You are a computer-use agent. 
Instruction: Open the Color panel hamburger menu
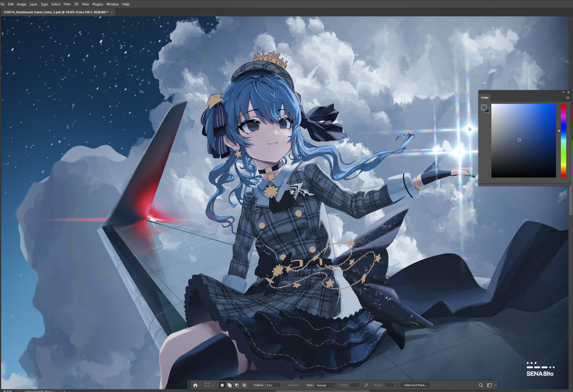coord(568,98)
